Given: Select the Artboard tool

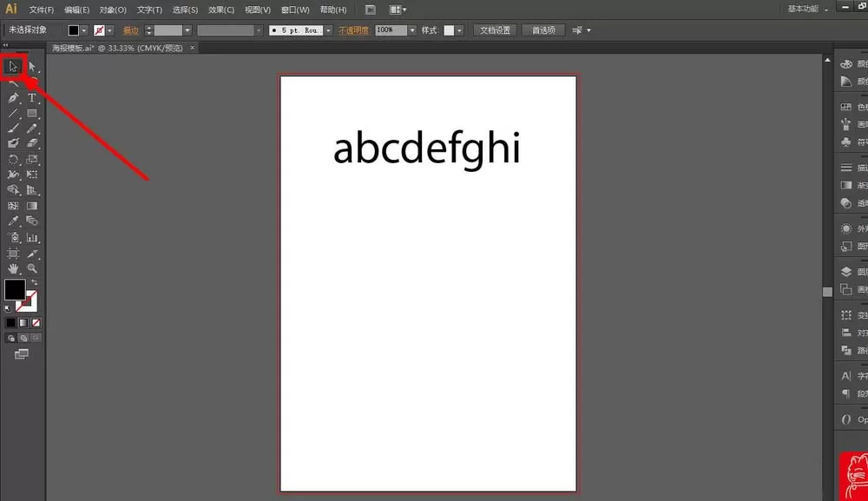Looking at the screenshot, I should click(x=13, y=254).
